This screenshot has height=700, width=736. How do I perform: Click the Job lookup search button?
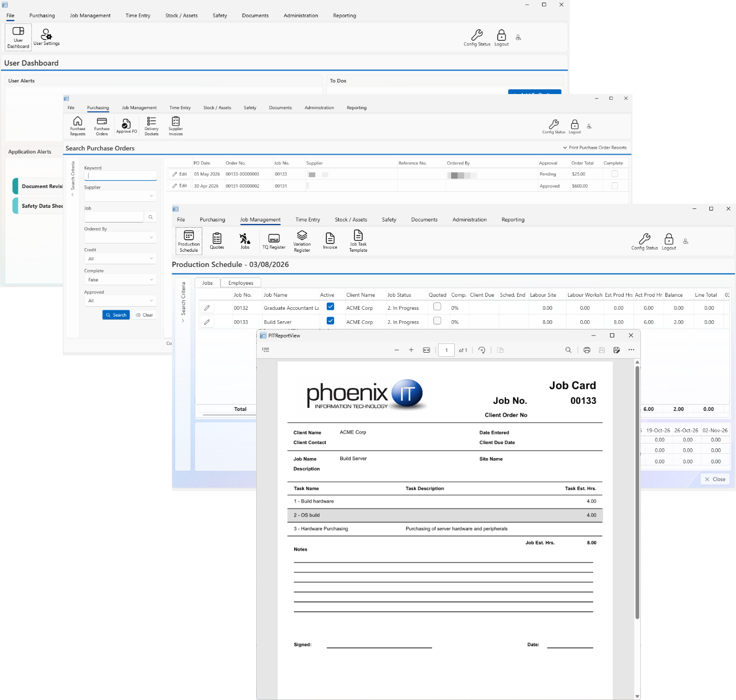click(151, 217)
